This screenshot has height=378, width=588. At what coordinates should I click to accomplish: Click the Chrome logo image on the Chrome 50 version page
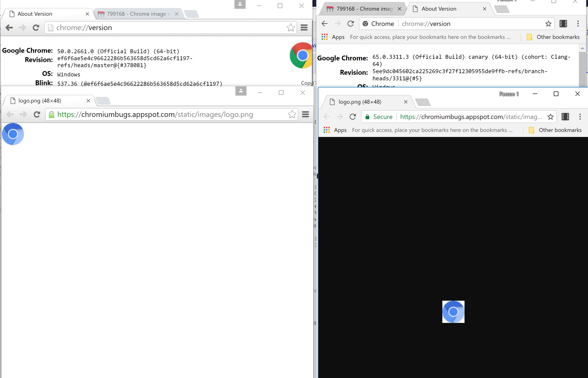301,55
